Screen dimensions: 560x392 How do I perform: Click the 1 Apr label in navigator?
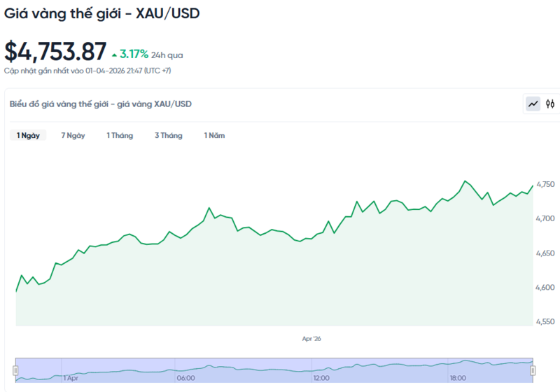click(71, 378)
